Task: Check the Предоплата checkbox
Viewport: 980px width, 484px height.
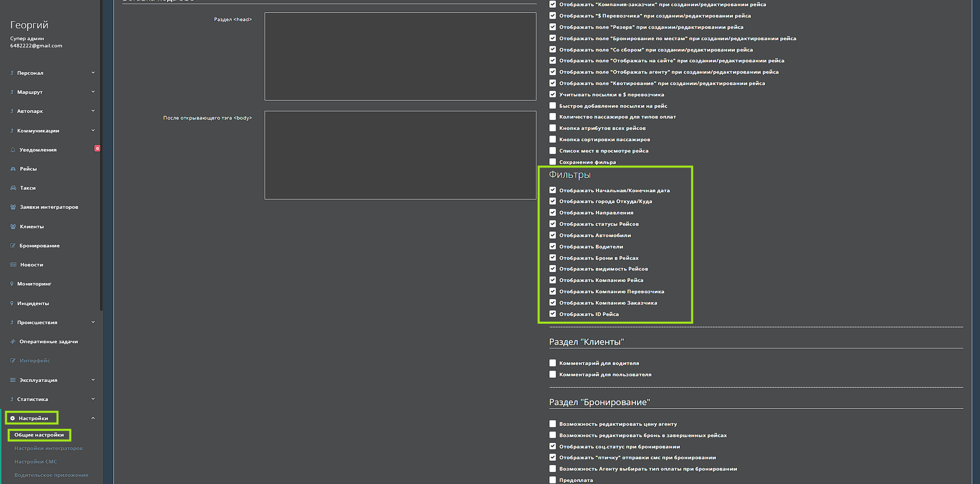Action: pos(552,480)
